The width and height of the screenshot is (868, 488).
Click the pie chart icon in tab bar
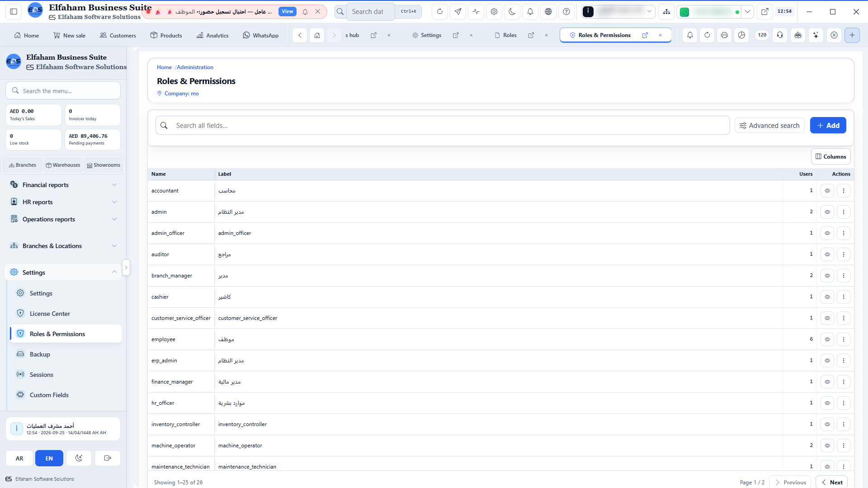pyautogui.click(x=742, y=35)
